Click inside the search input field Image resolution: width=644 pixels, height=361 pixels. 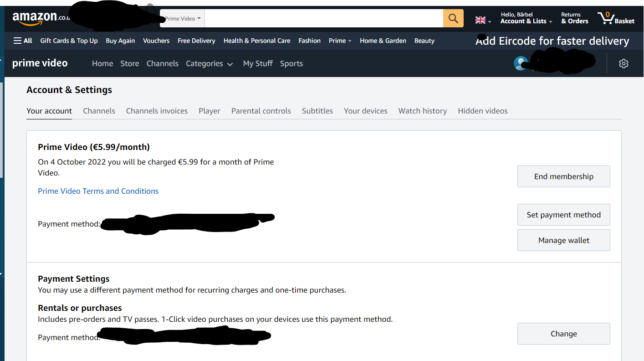(323, 18)
